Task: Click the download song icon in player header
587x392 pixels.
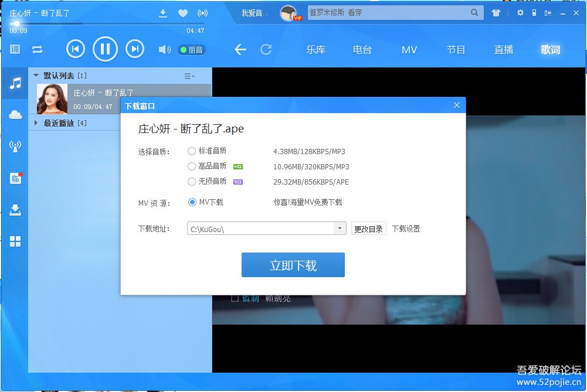Action: click(163, 13)
